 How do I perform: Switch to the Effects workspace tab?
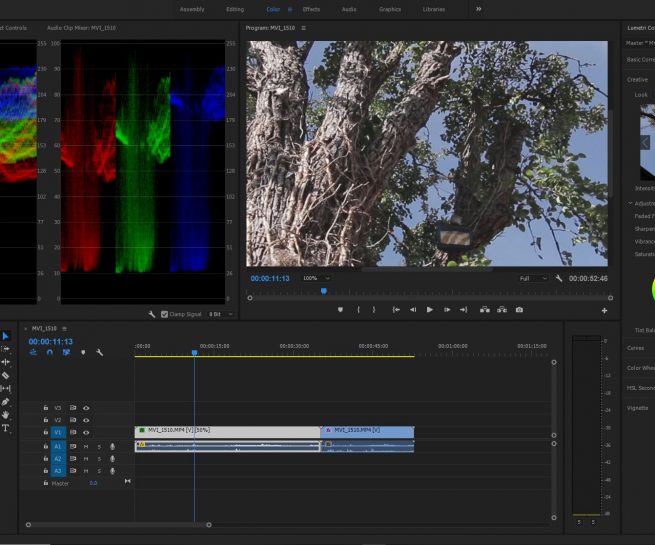[311, 9]
